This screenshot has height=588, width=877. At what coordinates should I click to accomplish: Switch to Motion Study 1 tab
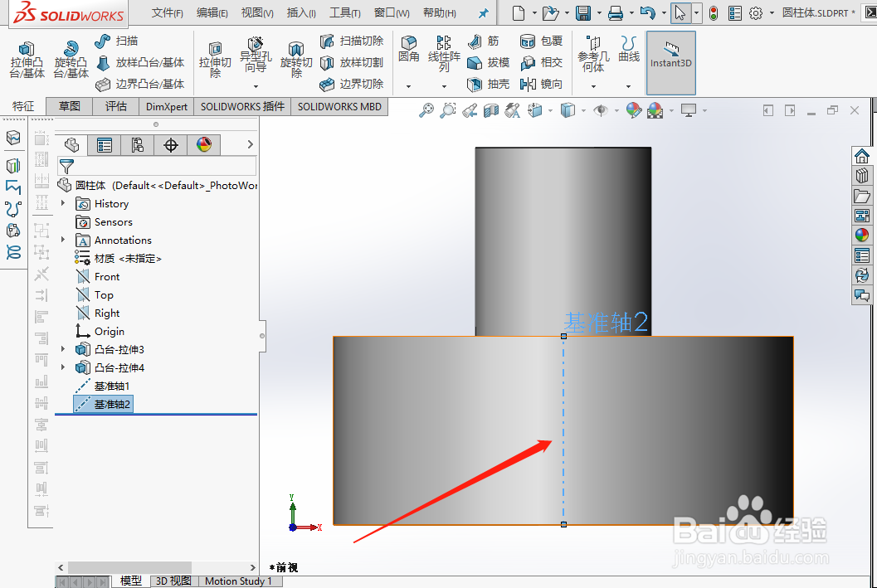[x=237, y=581]
